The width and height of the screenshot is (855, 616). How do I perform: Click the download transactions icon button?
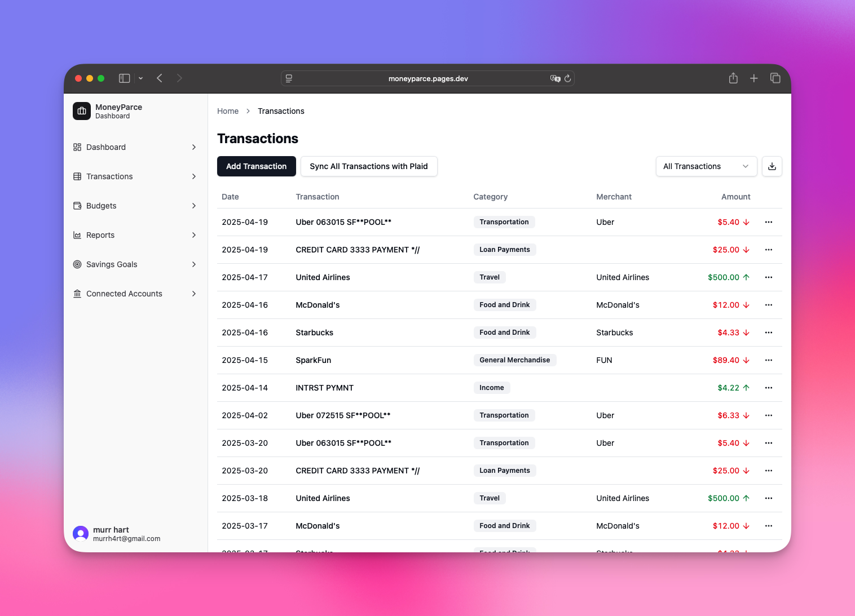pyautogui.click(x=772, y=166)
